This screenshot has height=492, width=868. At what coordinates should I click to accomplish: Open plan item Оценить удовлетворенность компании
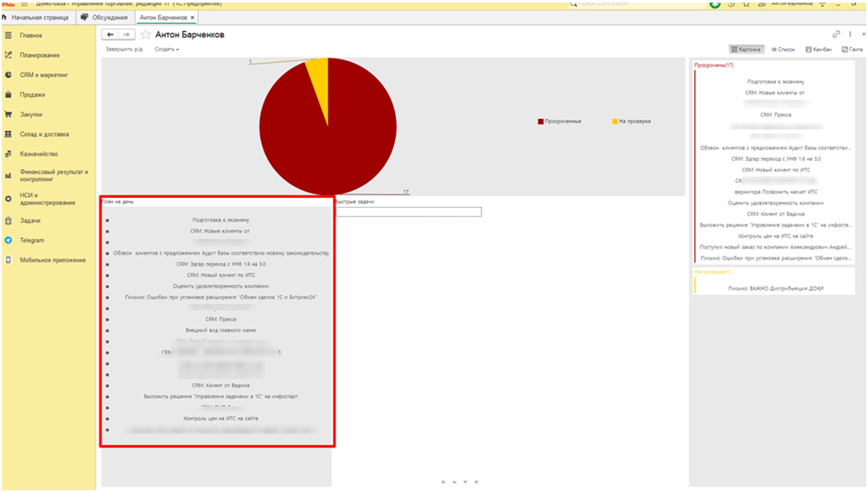click(x=221, y=287)
